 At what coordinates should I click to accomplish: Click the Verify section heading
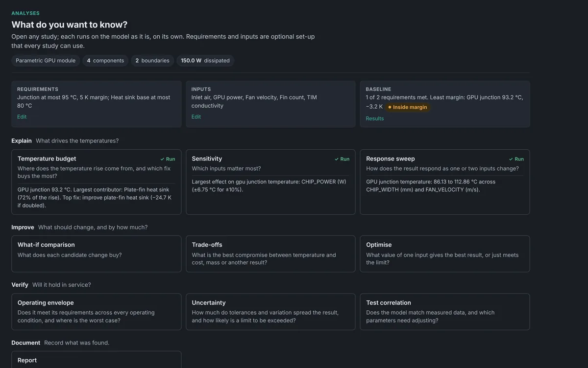point(20,285)
